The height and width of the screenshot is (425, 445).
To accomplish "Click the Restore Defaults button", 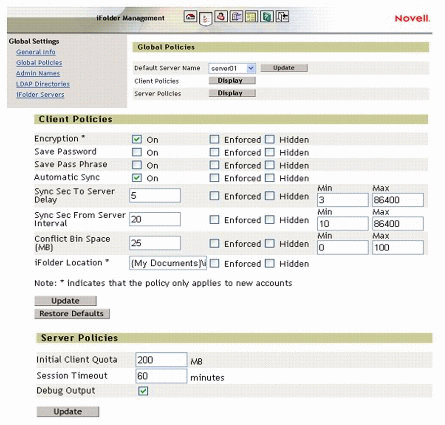I will 72,314.
